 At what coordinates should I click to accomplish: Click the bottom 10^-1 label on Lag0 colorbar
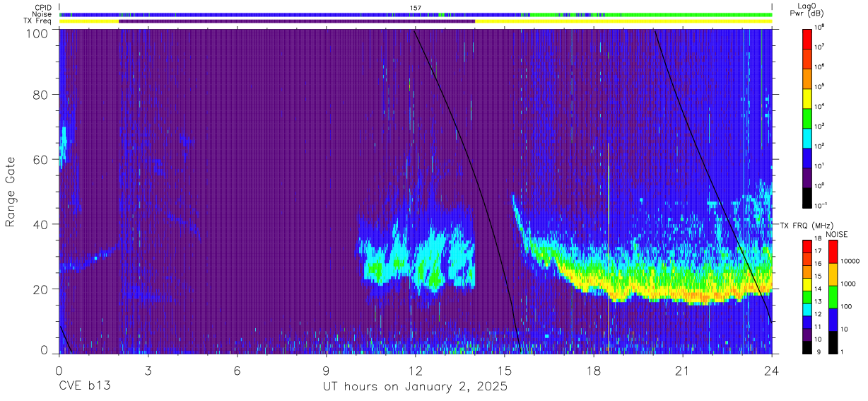tap(820, 205)
